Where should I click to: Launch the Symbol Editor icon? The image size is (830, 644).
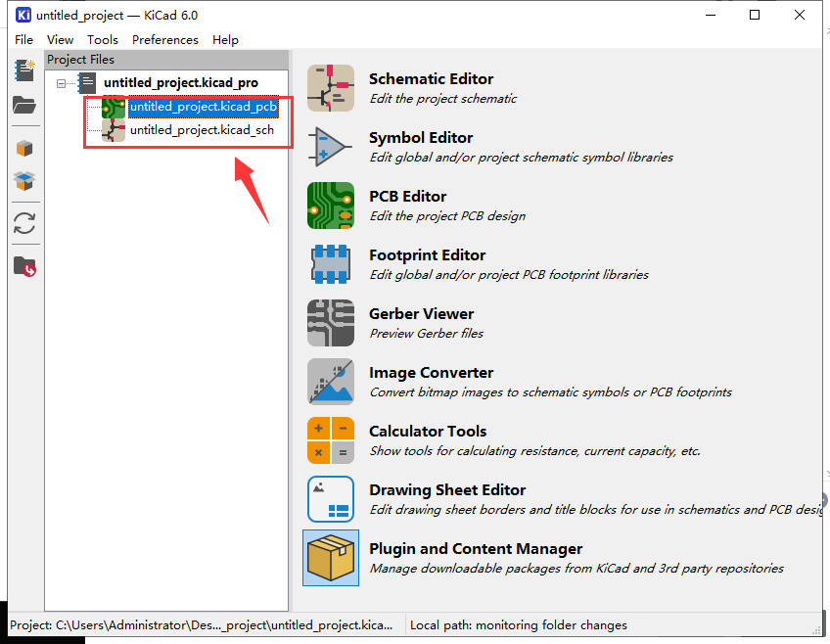(x=331, y=147)
